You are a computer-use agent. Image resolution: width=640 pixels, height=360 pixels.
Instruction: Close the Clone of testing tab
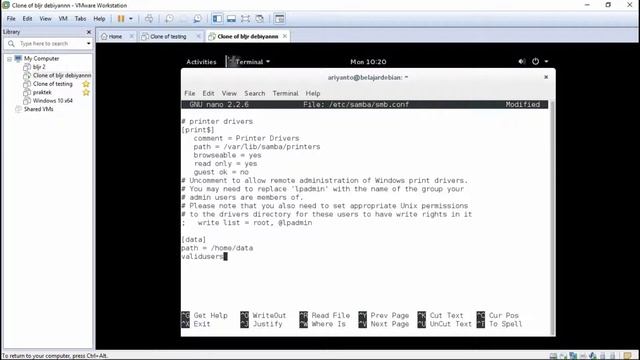coord(198,36)
